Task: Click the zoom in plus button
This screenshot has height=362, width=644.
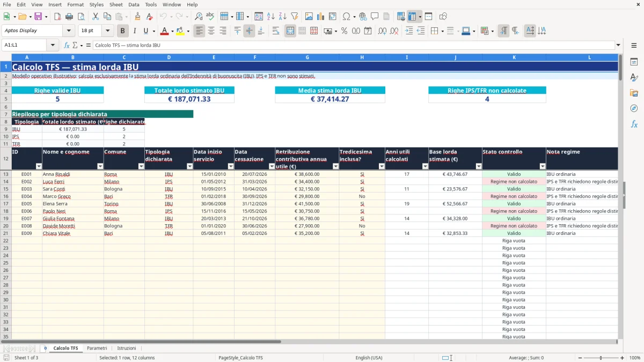Action: [x=623, y=358]
